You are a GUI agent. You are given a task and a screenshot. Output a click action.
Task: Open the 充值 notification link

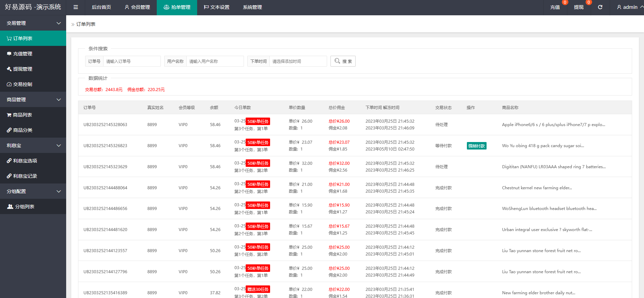pyautogui.click(x=555, y=7)
